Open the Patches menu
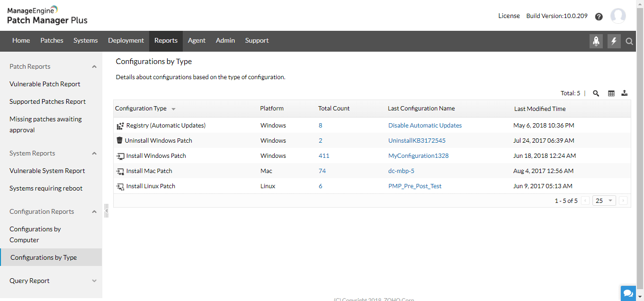Viewport: 644px width, 301px height. click(52, 41)
